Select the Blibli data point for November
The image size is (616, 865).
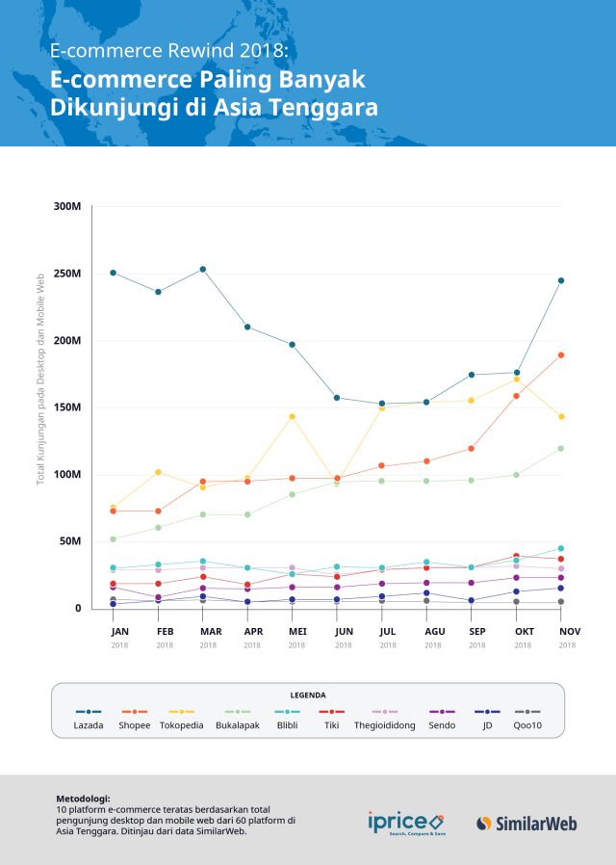(x=561, y=548)
